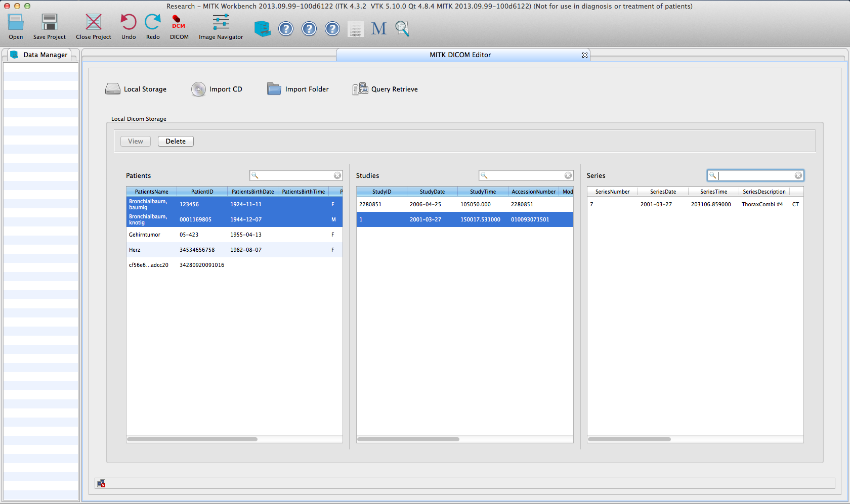Clear the Patients search field

[337, 175]
